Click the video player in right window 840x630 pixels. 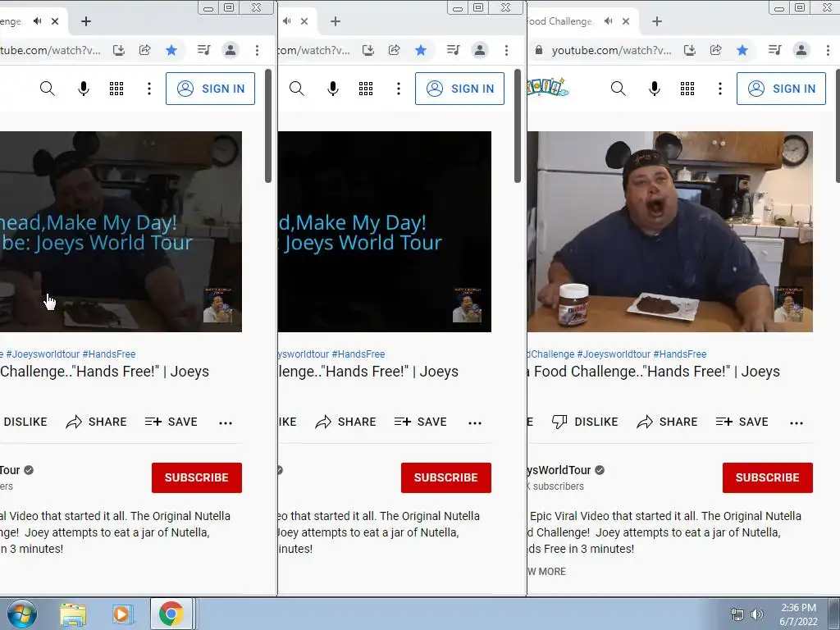669,231
